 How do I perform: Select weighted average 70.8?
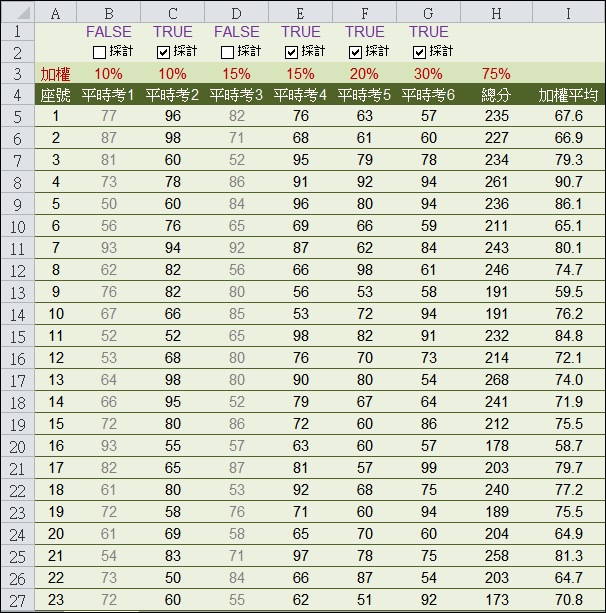pyautogui.click(x=568, y=600)
